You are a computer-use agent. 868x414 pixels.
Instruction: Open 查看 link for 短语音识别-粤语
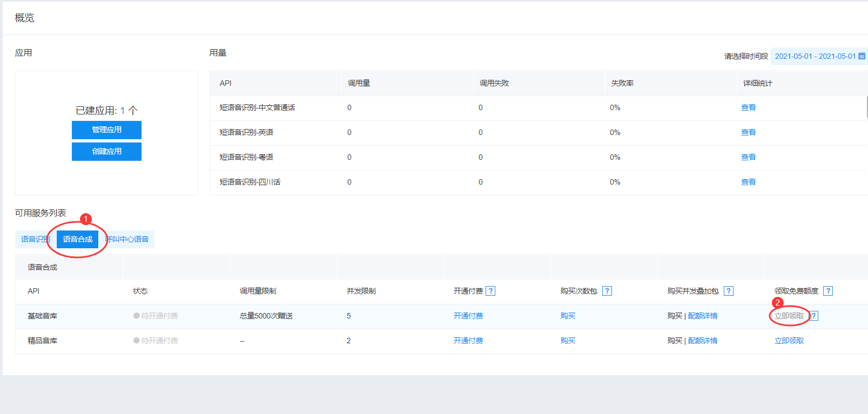point(748,157)
